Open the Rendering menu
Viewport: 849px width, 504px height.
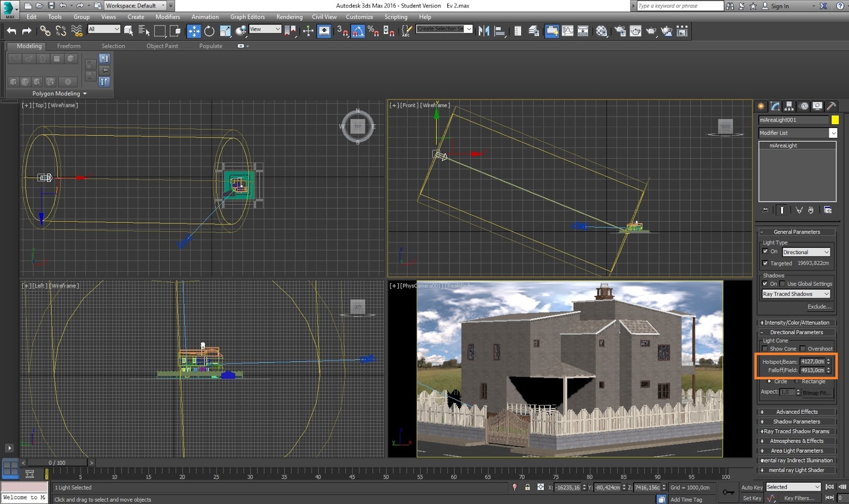[289, 17]
